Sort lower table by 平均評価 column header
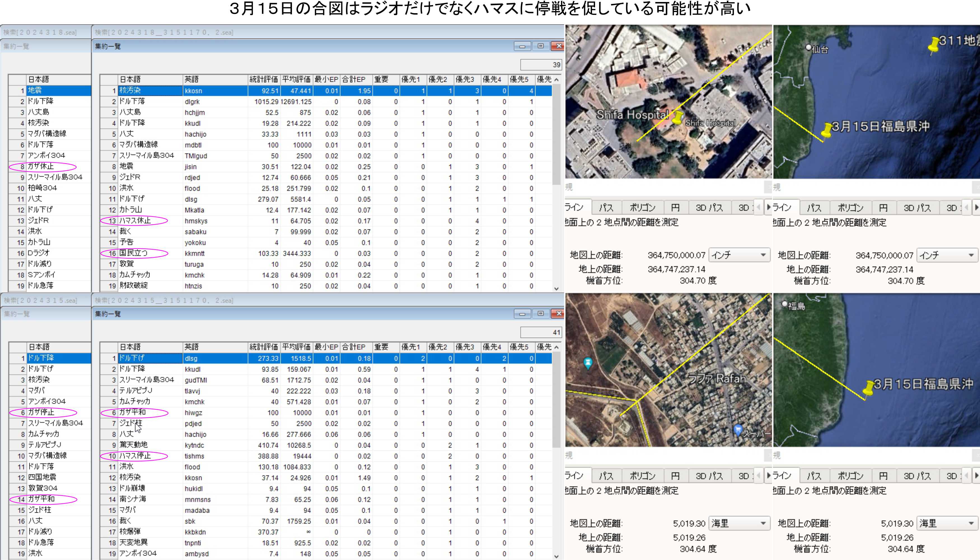 [296, 347]
